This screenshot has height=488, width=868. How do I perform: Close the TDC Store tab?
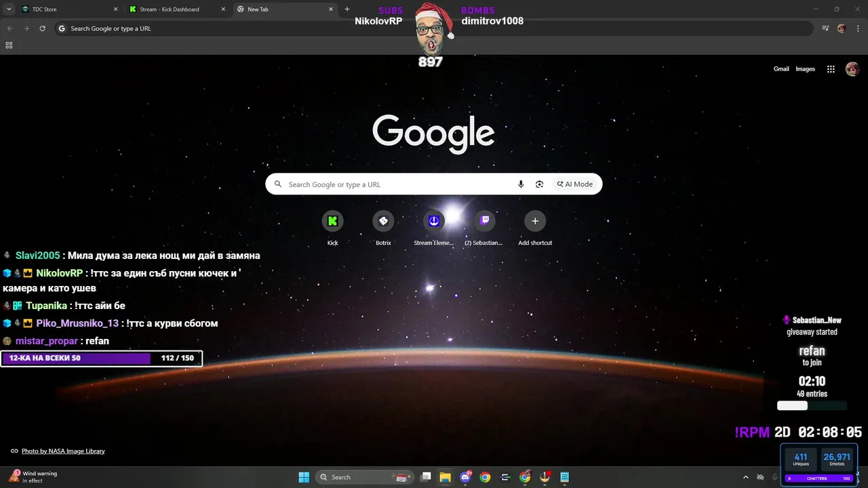tap(115, 9)
